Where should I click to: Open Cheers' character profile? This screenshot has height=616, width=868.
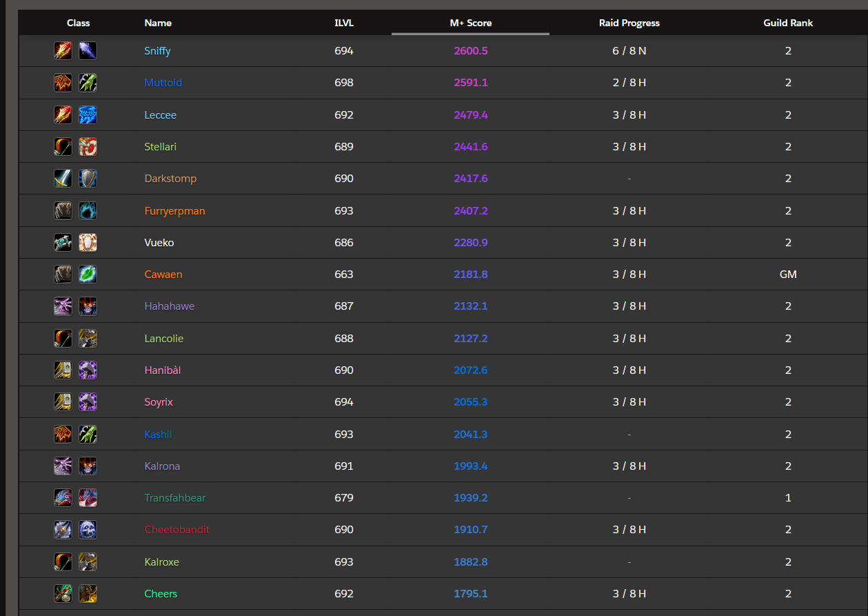(161, 593)
